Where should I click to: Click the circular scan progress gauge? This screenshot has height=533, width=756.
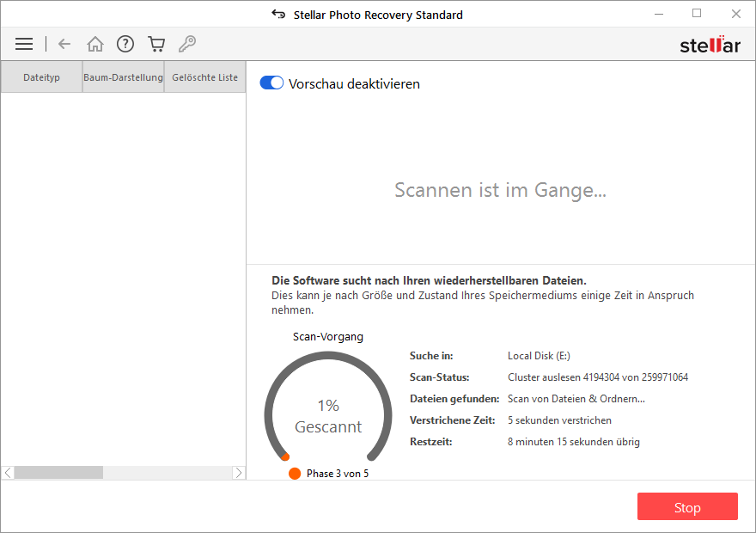(328, 406)
